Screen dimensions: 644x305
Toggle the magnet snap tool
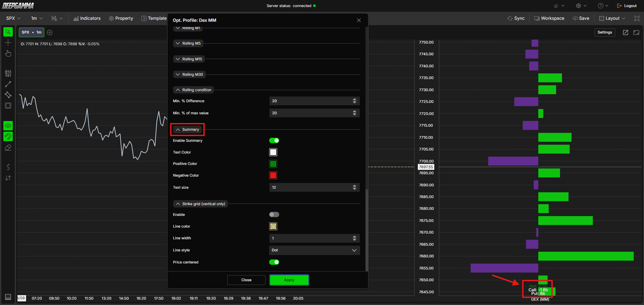[8, 136]
